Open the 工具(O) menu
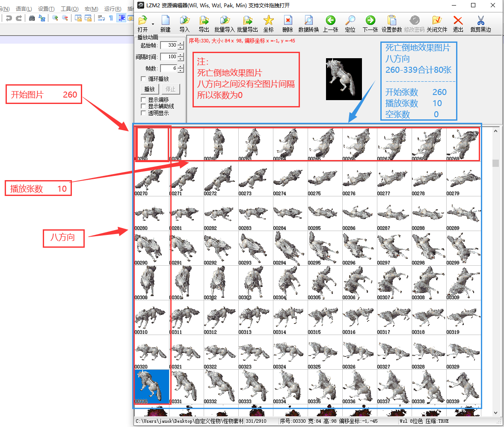The image size is (504, 427). point(69,9)
